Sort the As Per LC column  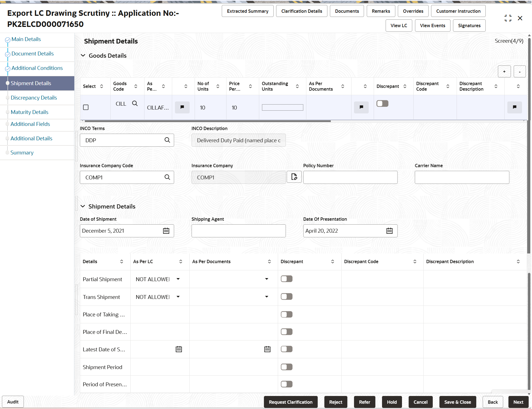tap(181, 261)
